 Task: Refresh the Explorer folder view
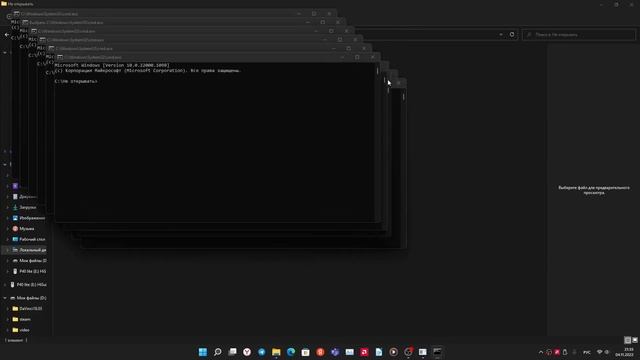[512, 35]
